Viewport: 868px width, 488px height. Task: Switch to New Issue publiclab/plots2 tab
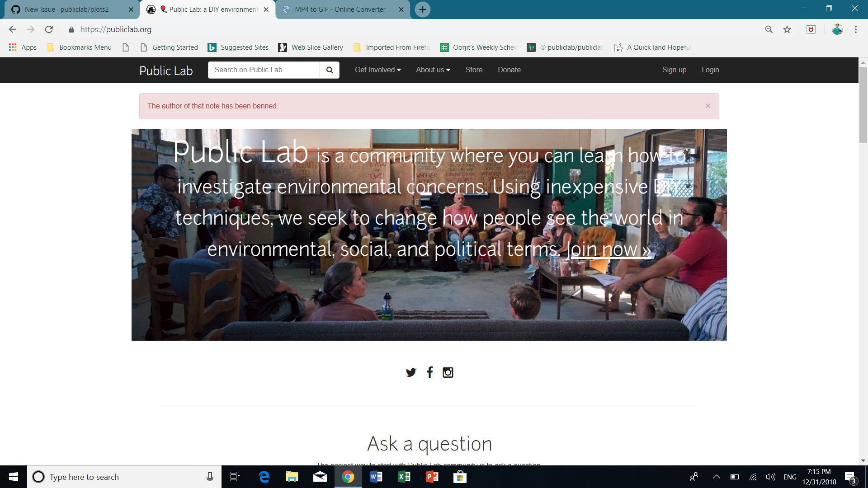[x=67, y=9]
